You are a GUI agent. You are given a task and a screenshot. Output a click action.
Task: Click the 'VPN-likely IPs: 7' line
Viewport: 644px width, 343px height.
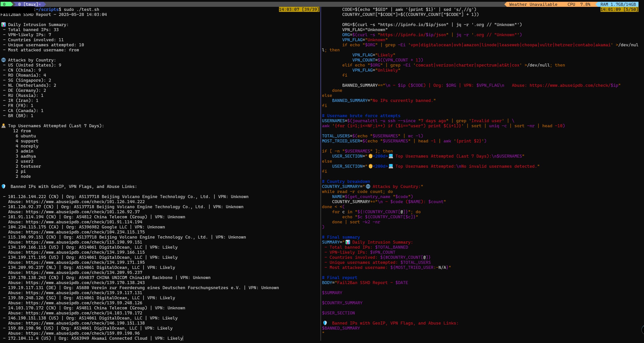tap(27, 35)
